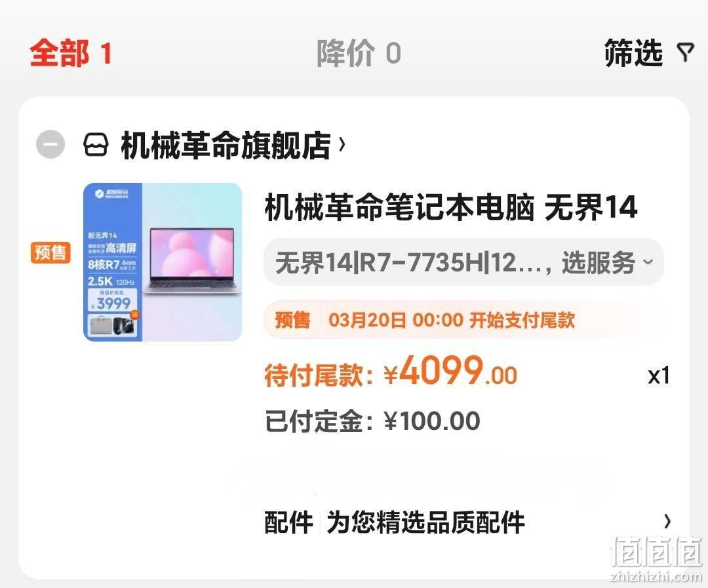Click the 预售 orange tag badge
The width and height of the screenshot is (708, 588).
point(50,252)
